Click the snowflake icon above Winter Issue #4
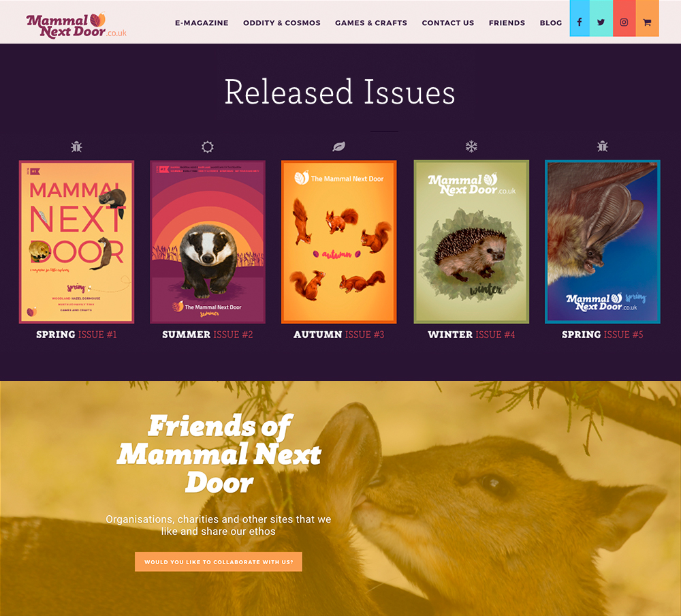 [471, 147]
